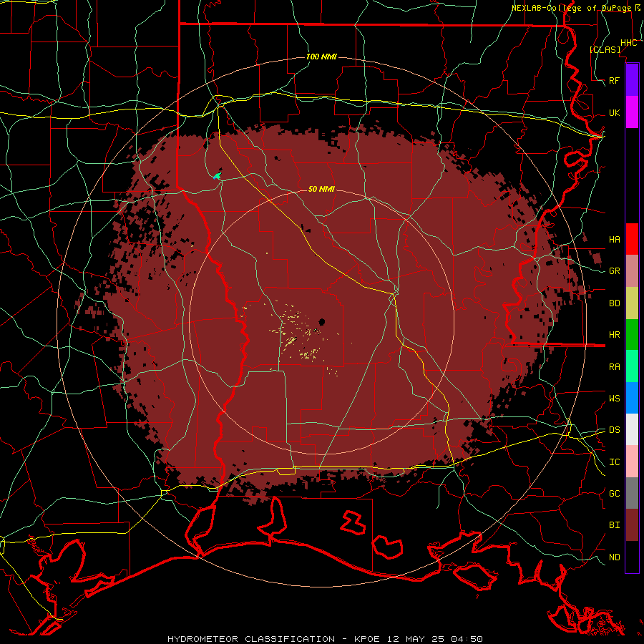644x644 pixels.
Task: Click the UK legend label
Action: (614, 112)
